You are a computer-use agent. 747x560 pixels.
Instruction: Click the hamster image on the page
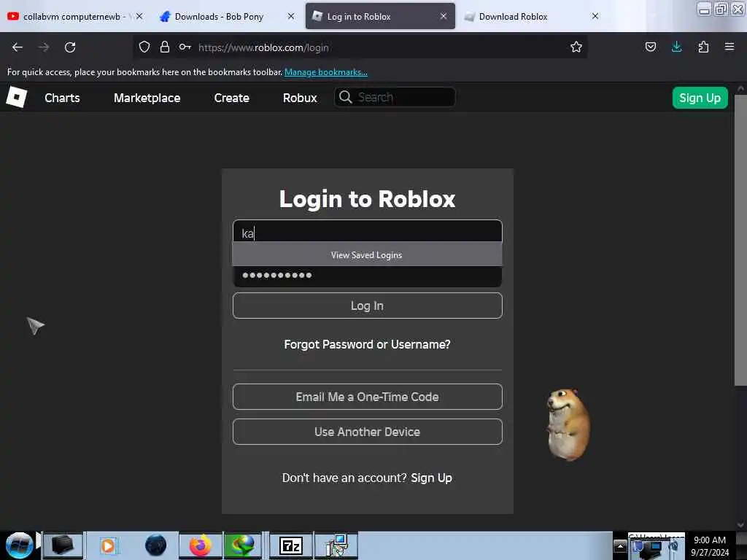point(568,424)
